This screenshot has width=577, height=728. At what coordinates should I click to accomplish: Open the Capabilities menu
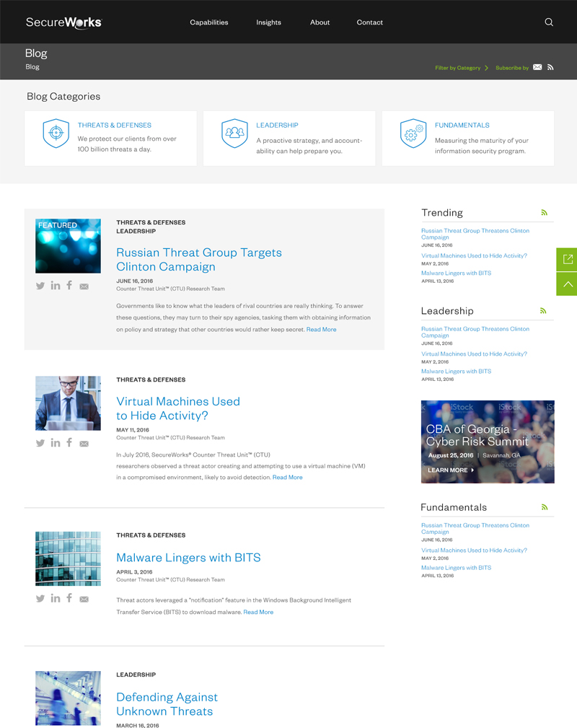pyautogui.click(x=209, y=22)
